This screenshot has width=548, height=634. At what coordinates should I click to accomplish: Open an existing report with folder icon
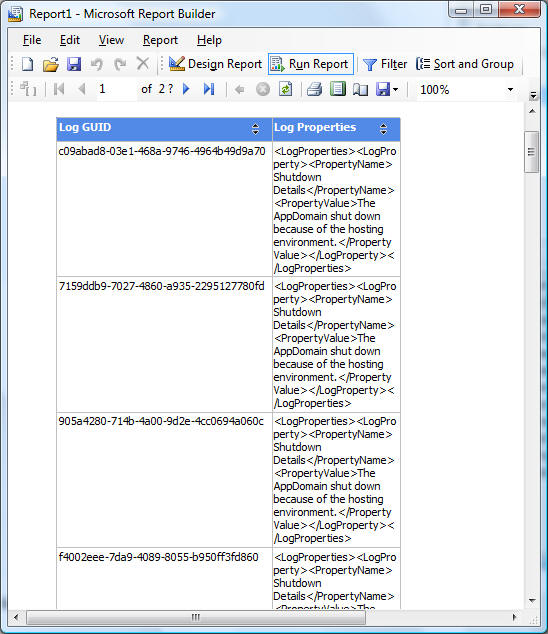click(x=51, y=64)
